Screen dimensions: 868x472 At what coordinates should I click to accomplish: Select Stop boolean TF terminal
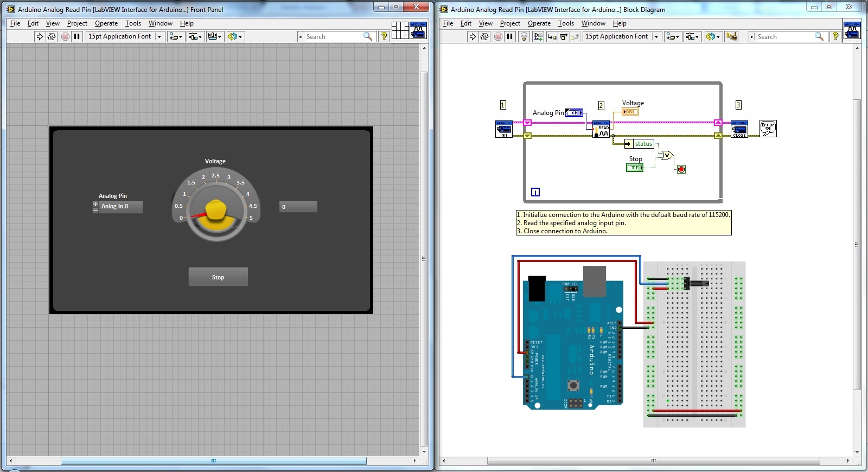coord(635,168)
